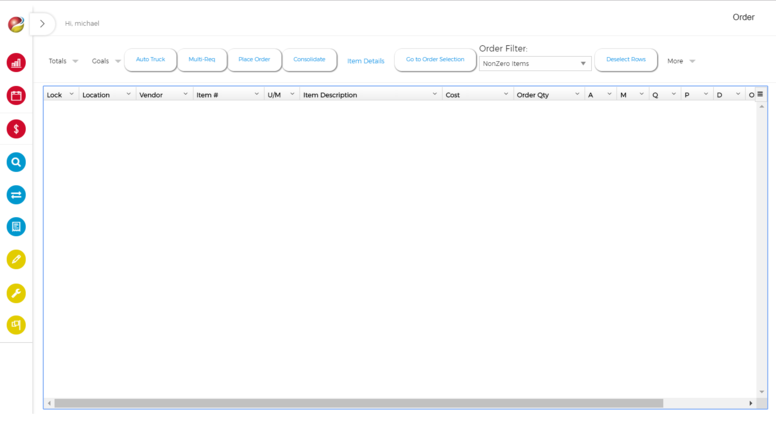Image resolution: width=776 pixels, height=421 pixels.
Task: Open the Q column filter arrow
Action: click(674, 94)
